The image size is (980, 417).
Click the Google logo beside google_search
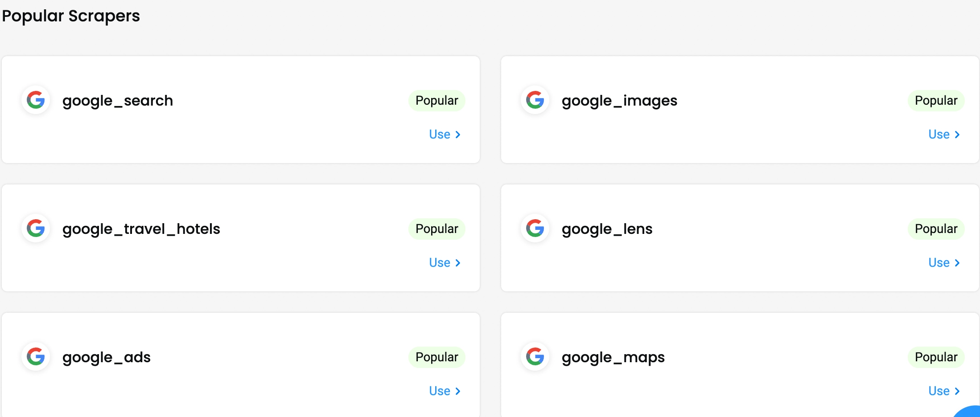point(36,100)
